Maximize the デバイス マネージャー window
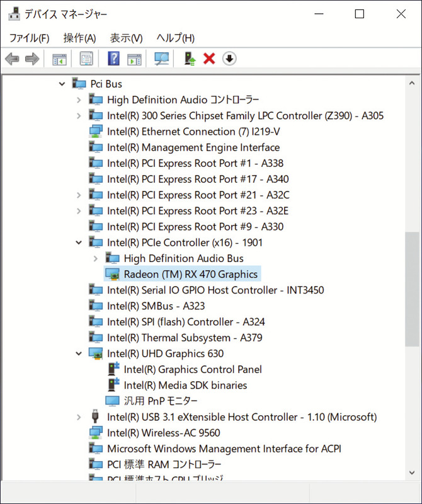 click(359, 14)
